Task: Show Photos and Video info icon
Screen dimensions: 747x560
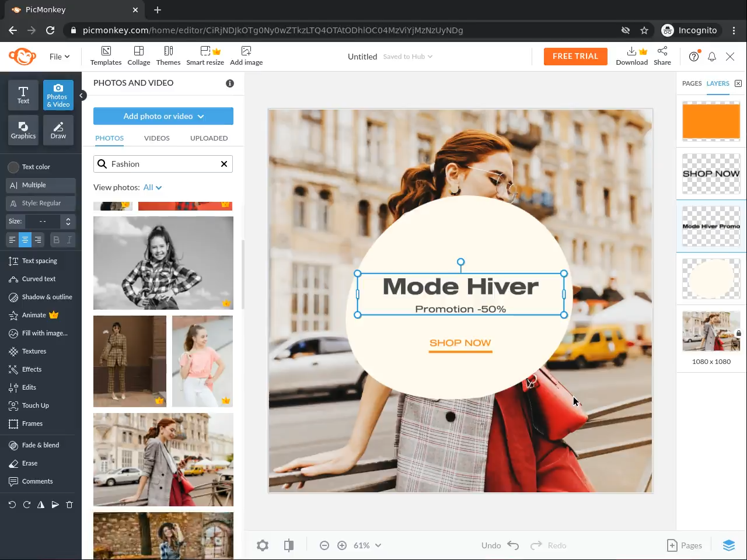Action: [230, 83]
